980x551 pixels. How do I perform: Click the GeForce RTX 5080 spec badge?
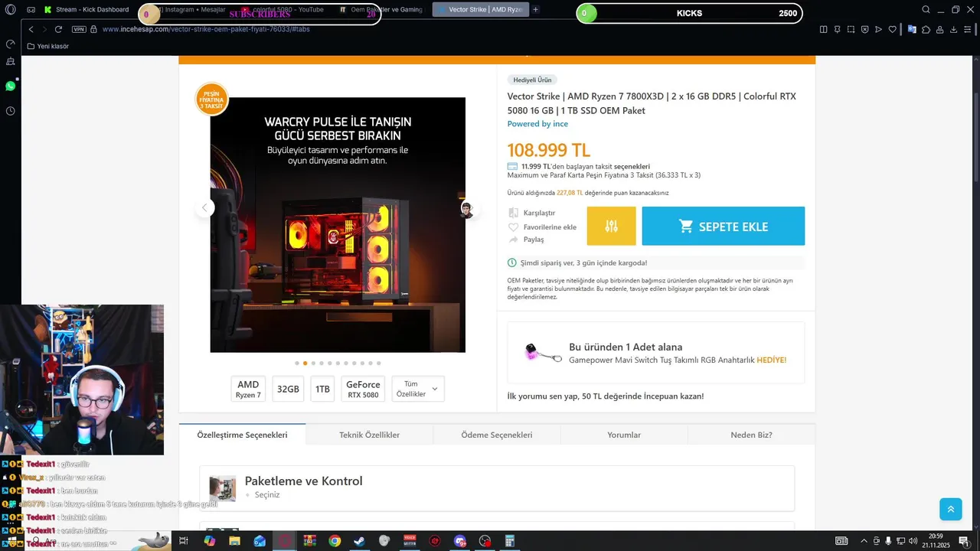pyautogui.click(x=363, y=389)
